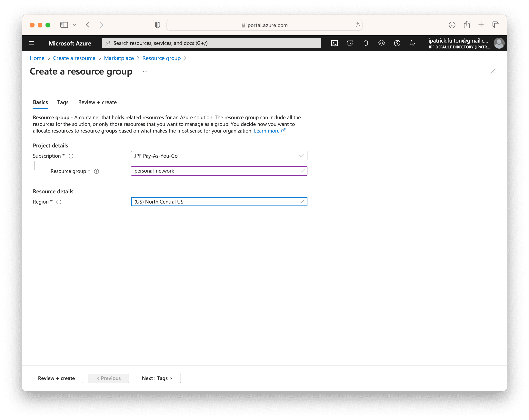This screenshot has height=420, width=529.
Task: Open the Help question mark icon
Action: [397, 43]
